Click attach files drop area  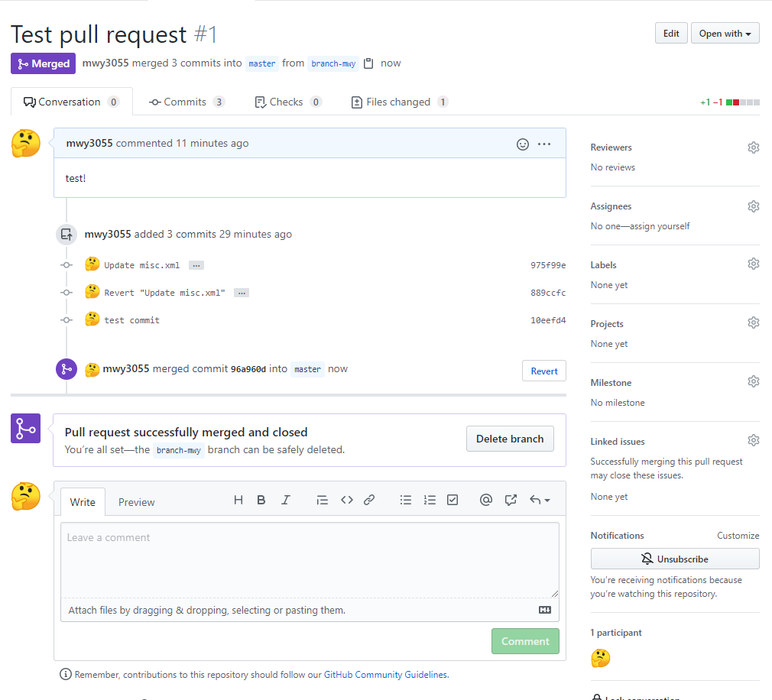(x=310, y=610)
